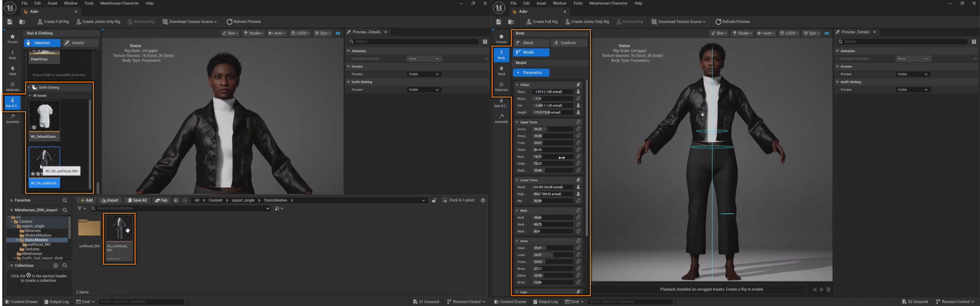Screen dimensions: 980x306
Task: Open Body panel in left window
Action: 12,54
